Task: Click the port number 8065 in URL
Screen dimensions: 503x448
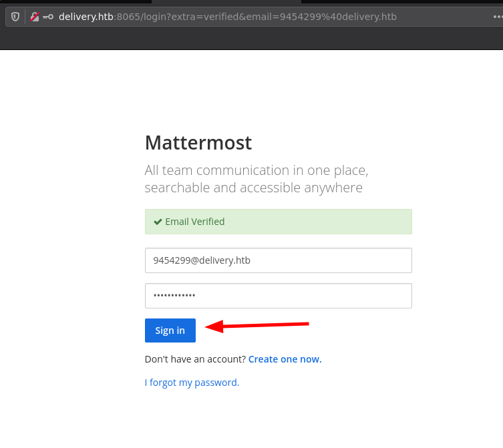Action: tap(126, 17)
